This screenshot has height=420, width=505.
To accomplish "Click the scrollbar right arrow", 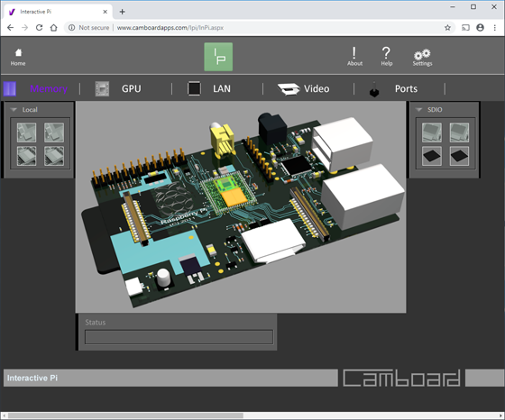I will coord(501,415).
